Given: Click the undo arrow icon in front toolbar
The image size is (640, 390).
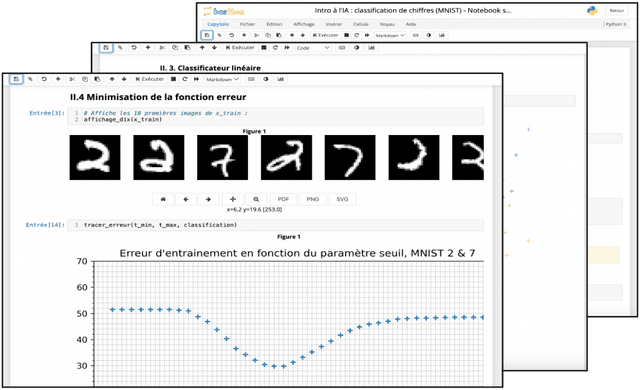Looking at the screenshot, I should pos(44,79).
